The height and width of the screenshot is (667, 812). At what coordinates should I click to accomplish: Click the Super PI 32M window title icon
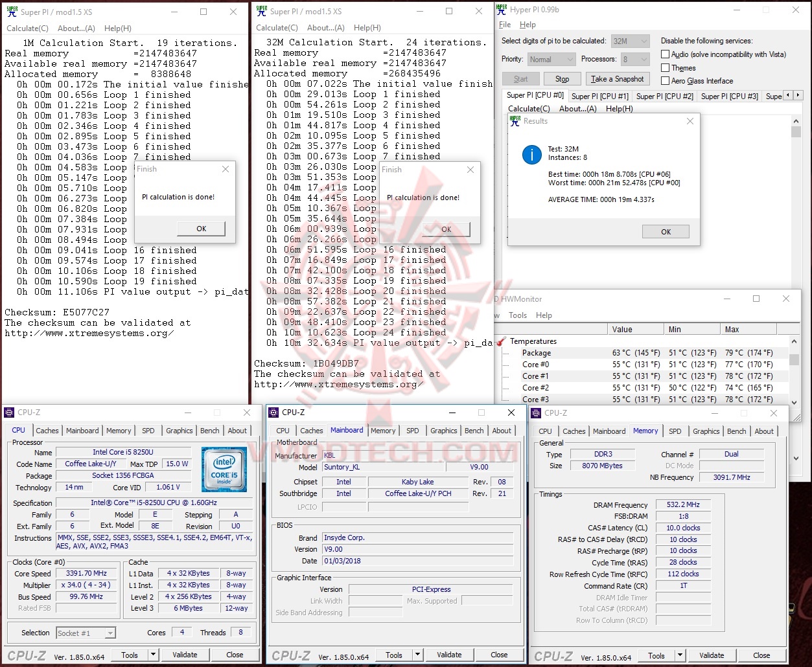[261, 11]
